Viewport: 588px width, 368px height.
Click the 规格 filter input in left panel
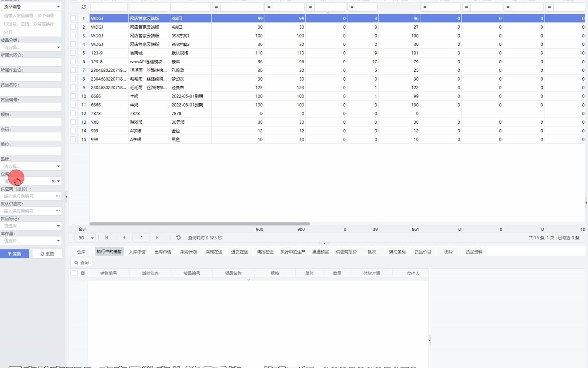[x=31, y=122]
